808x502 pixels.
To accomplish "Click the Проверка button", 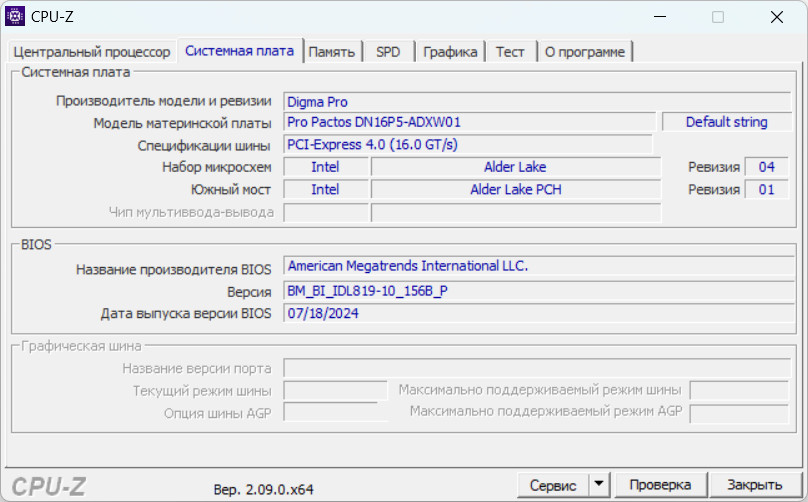I will pos(660,484).
